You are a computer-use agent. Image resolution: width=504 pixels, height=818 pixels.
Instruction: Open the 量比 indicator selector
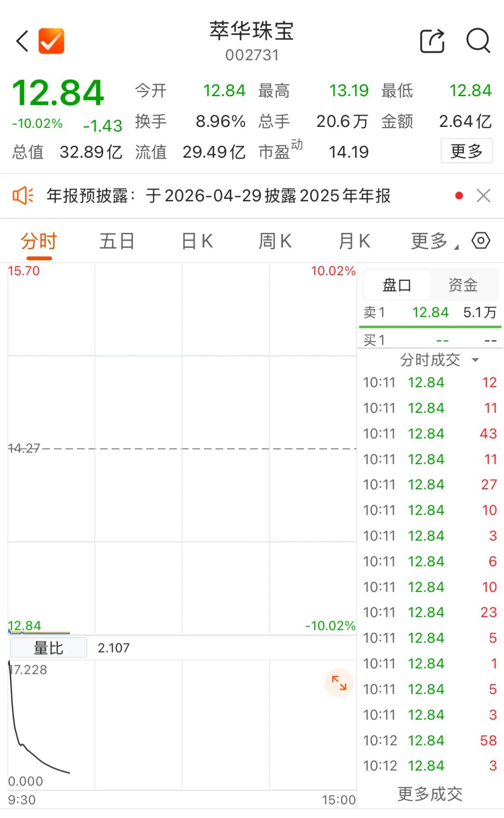49,648
